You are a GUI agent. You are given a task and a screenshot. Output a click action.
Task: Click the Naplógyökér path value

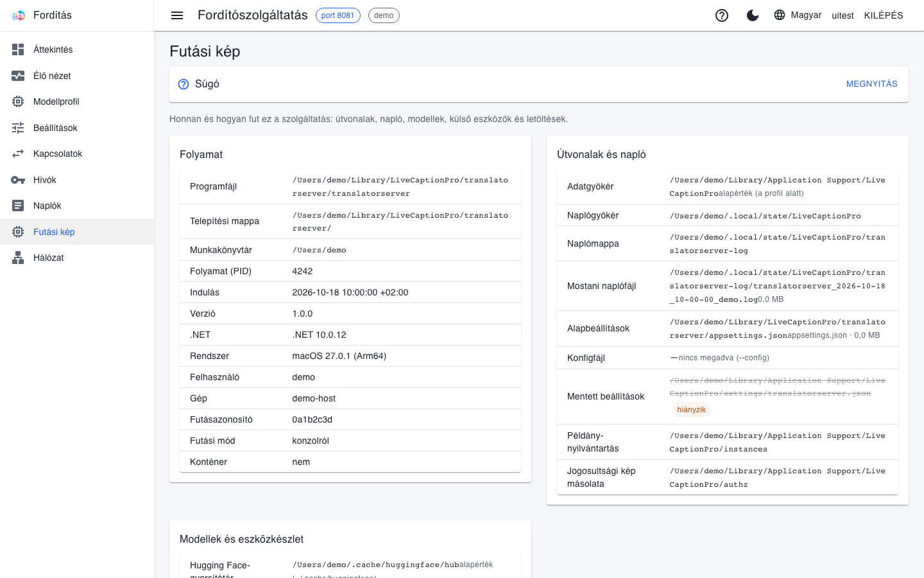(x=766, y=216)
